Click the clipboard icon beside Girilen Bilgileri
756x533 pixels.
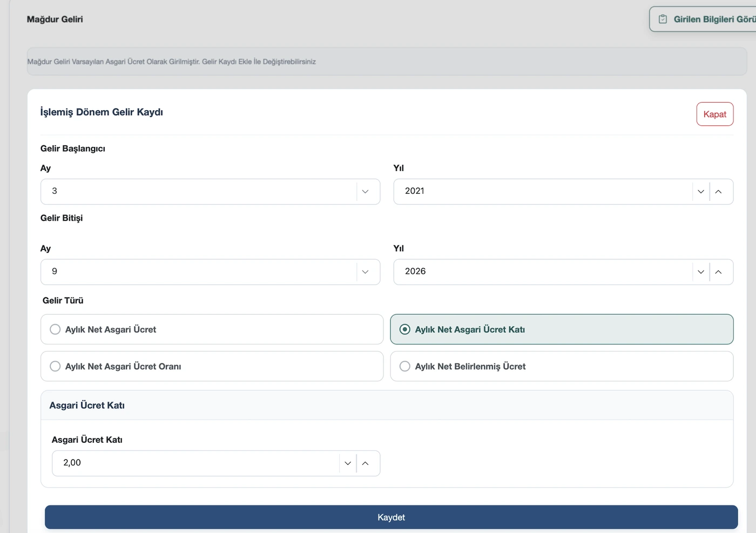click(x=663, y=19)
